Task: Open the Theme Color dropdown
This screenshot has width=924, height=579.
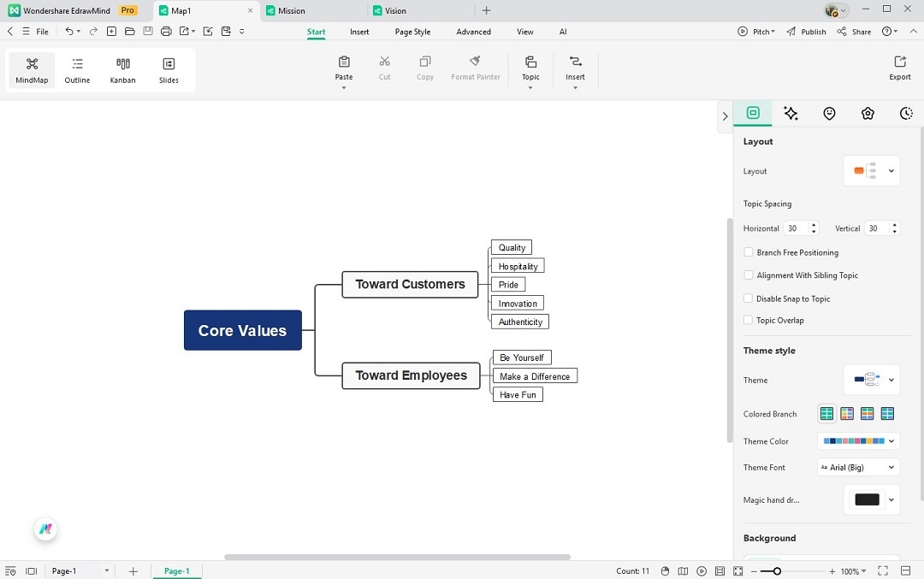Action: [x=859, y=440]
